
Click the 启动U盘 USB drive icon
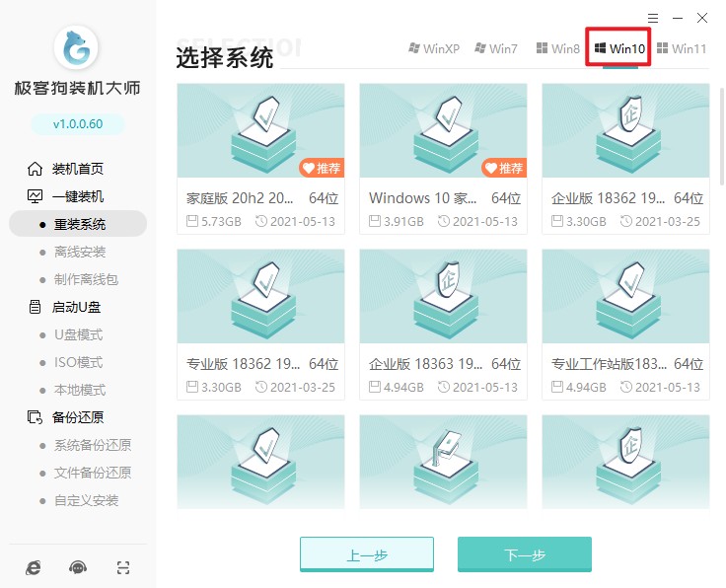click(x=36, y=307)
